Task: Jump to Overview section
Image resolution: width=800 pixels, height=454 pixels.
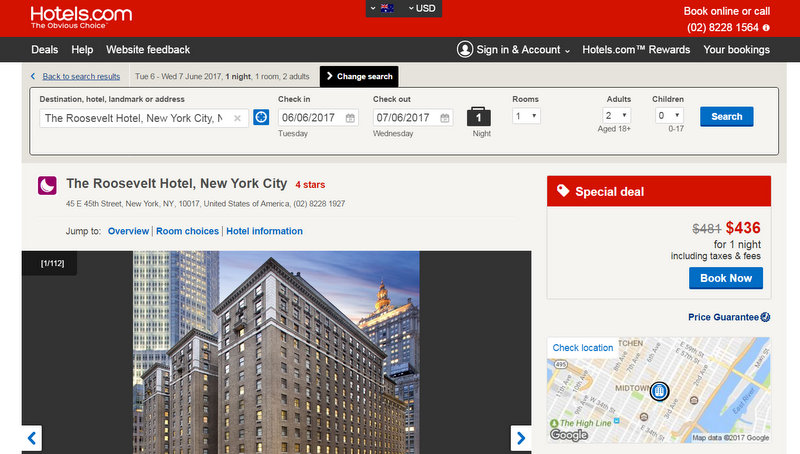Action: point(128,231)
